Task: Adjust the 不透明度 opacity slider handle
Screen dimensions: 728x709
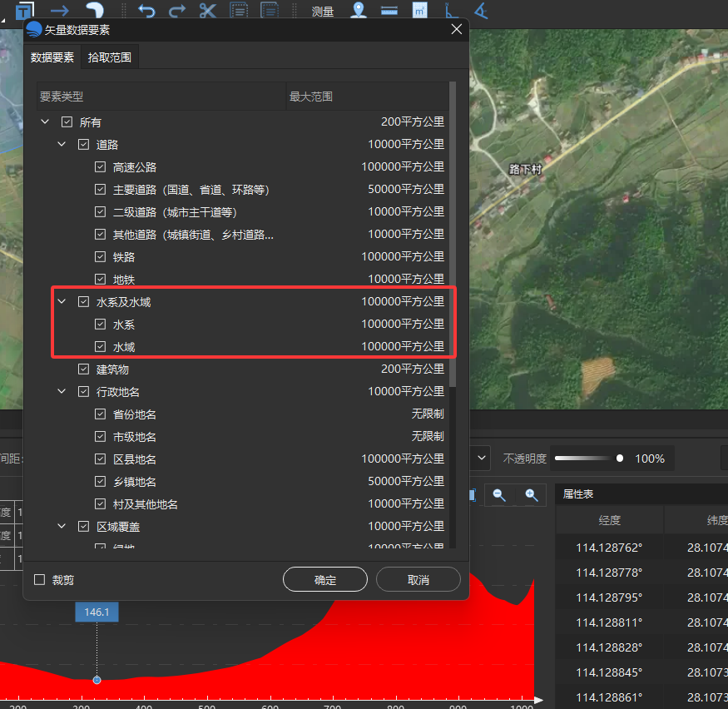Action: point(619,459)
